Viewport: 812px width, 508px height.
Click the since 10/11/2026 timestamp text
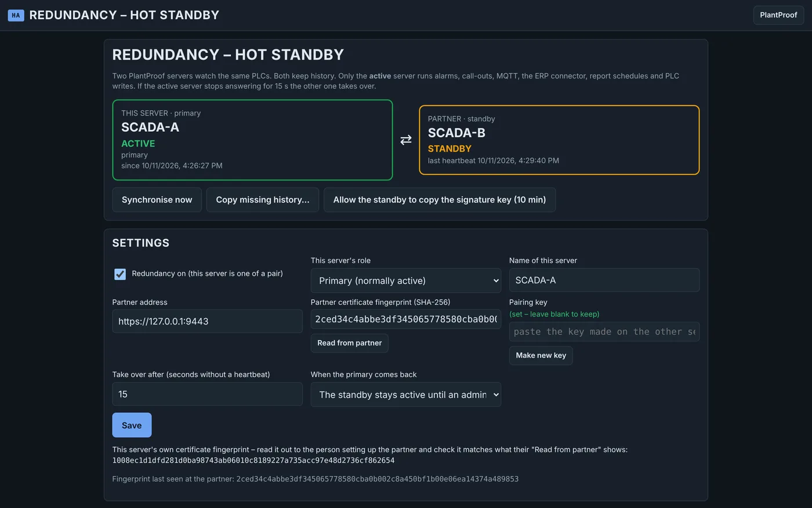click(x=172, y=166)
